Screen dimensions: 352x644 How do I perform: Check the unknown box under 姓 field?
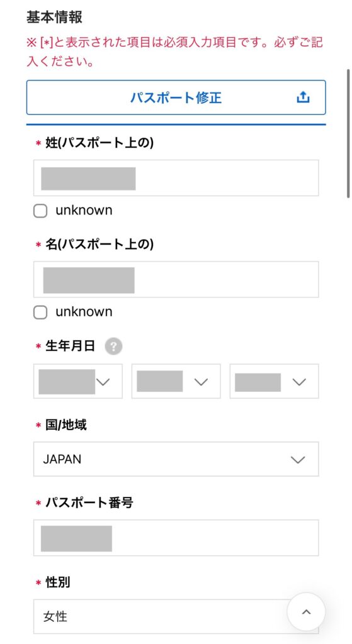click(40, 211)
